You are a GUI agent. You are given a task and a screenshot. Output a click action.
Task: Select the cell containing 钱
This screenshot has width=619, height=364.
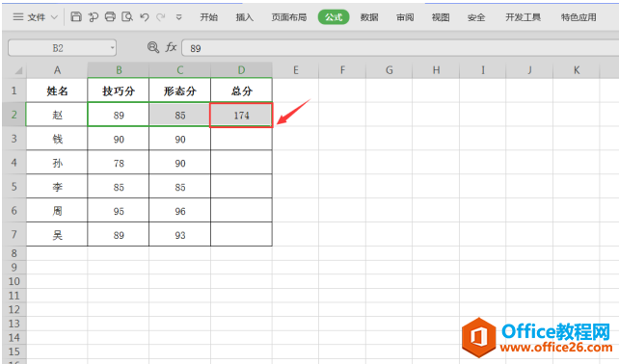[57, 139]
